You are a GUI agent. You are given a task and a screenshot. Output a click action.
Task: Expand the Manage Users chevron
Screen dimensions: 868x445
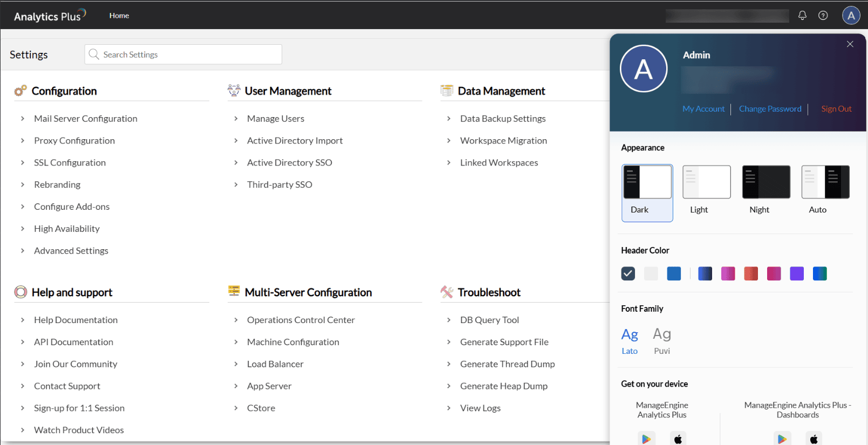coord(236,119)
